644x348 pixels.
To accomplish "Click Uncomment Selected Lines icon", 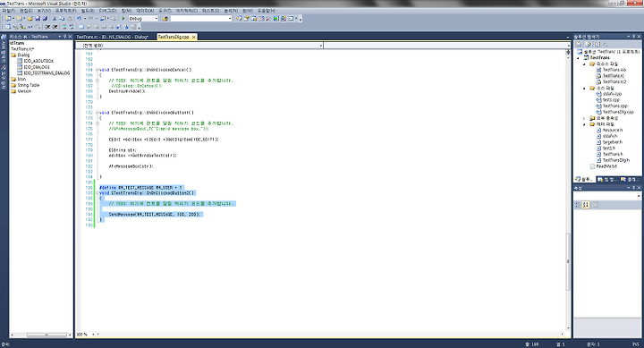I will point(72,27).
